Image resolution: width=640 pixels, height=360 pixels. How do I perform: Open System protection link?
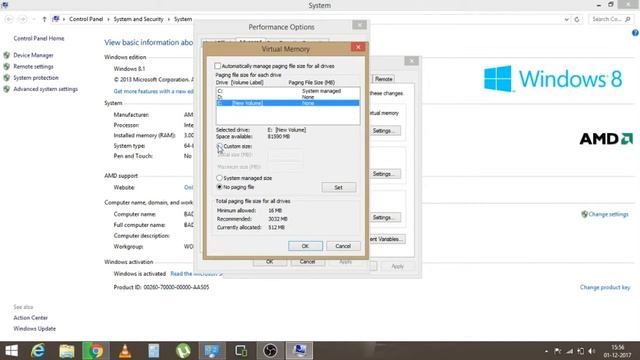point(36,78)
